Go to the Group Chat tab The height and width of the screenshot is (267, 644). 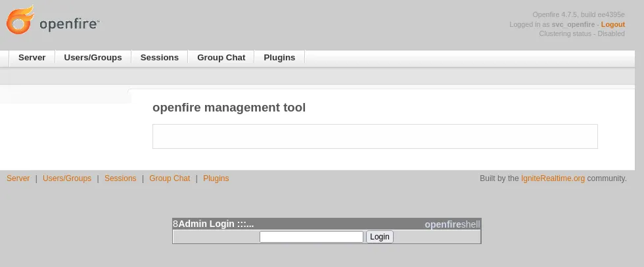click(x=221, y=58)
